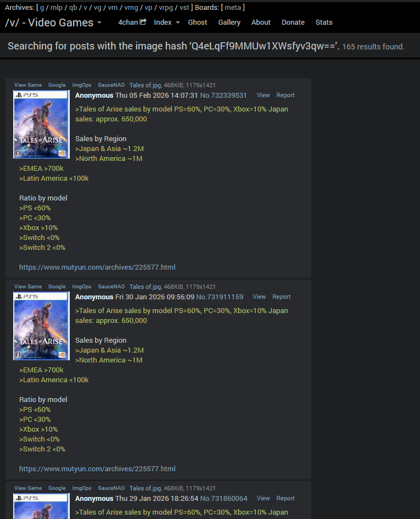Click View Same on post No.731911159
The image size is (420, 519).
coord(28,287)
